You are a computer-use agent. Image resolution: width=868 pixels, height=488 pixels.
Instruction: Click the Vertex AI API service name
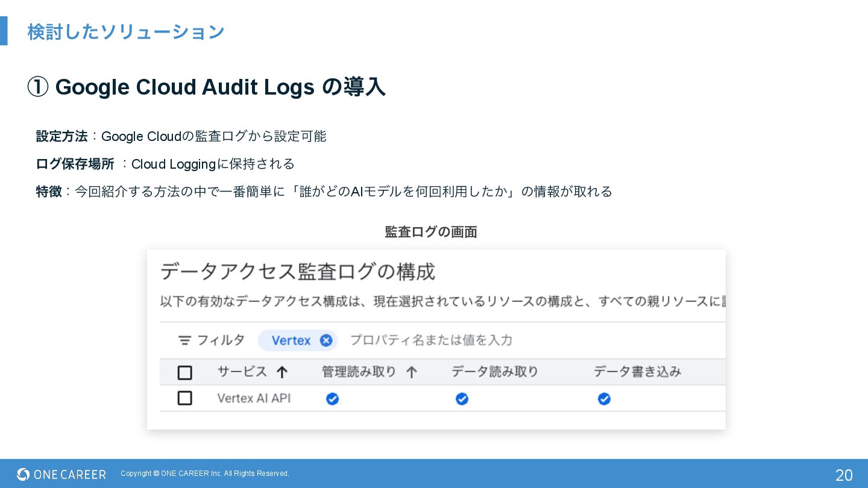[x=254, y=398]
